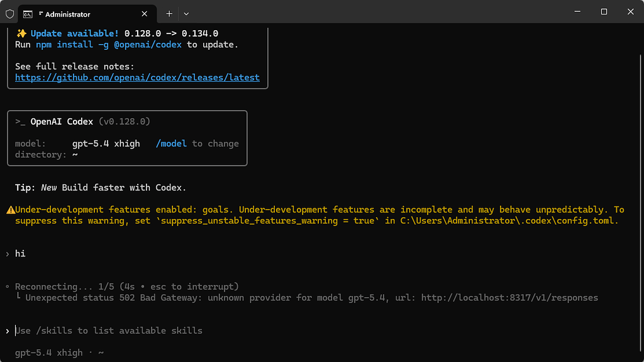Click the '/model' command text

point(171,144)
